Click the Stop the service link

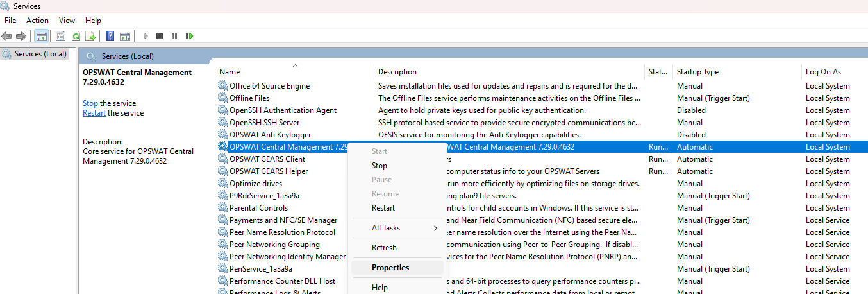point(90,103)
